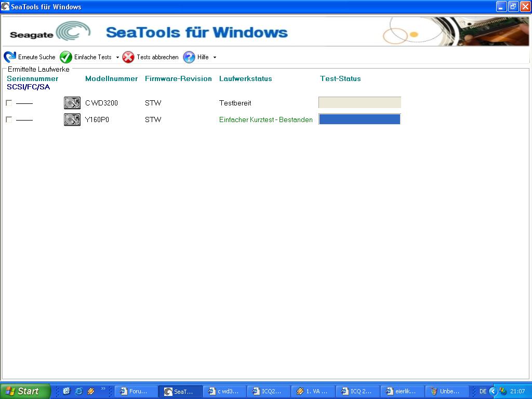532x399 pixels.
Task: Switch to the ICQ 2... taskbar window
Action: [x=357, y=391]
